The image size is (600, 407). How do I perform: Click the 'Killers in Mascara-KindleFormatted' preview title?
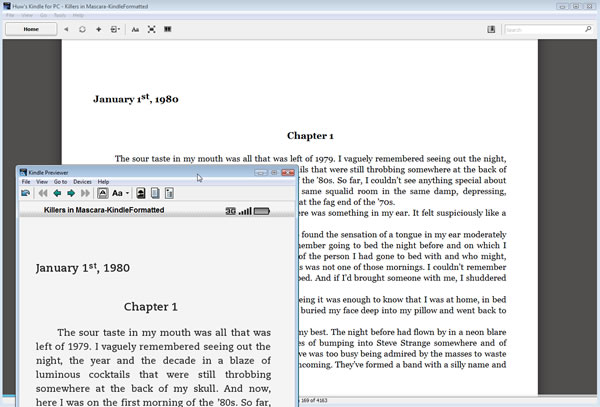point(104,210)
